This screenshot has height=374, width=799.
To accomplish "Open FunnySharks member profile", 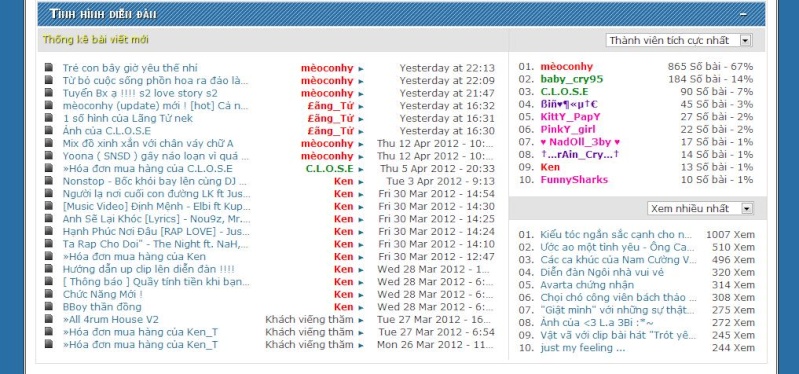I will click(x=574, y=179).
